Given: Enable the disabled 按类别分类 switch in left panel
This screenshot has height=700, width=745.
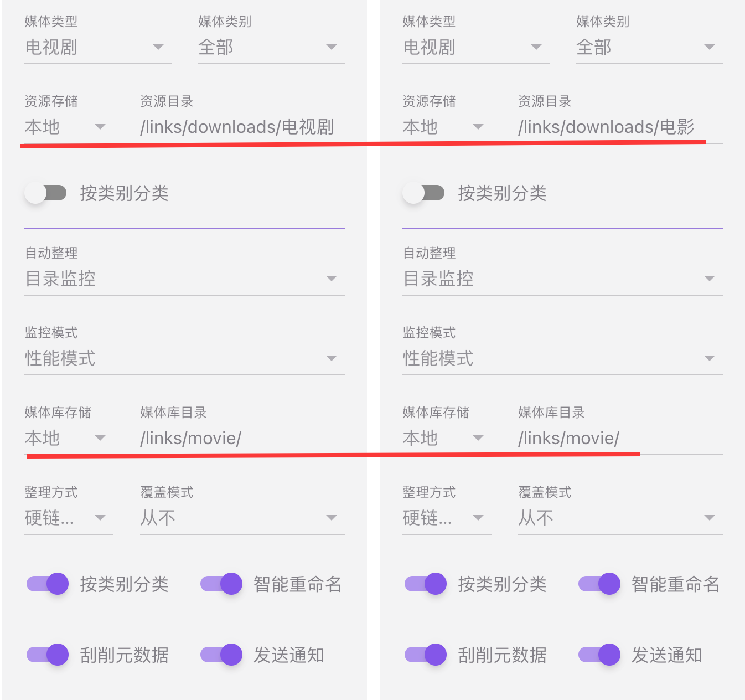Looking at the screenshot, I should [x=46, y=193].
